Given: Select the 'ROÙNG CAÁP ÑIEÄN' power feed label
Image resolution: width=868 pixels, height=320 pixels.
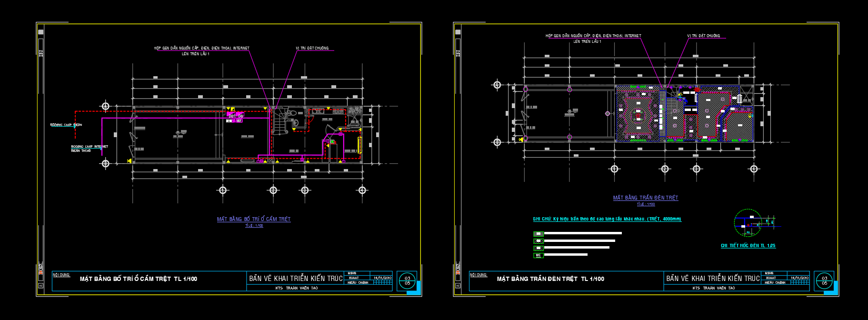Looking at the screenshot, I should click(66, 125).
